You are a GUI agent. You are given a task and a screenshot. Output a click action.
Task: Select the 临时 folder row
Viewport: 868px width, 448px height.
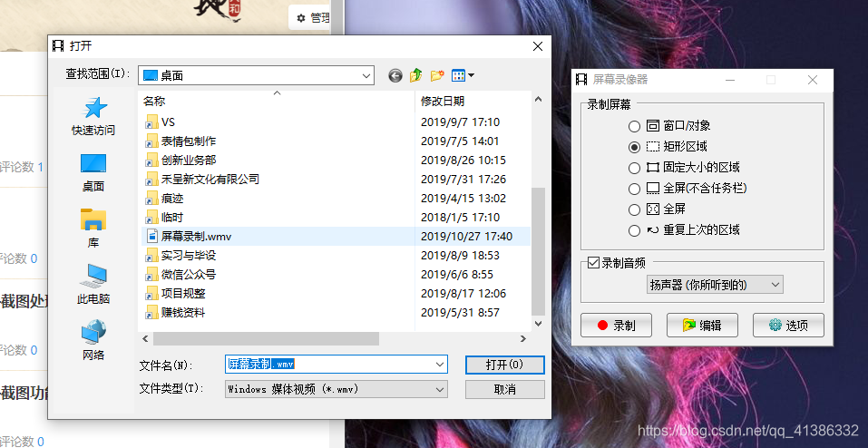point(334,218)
